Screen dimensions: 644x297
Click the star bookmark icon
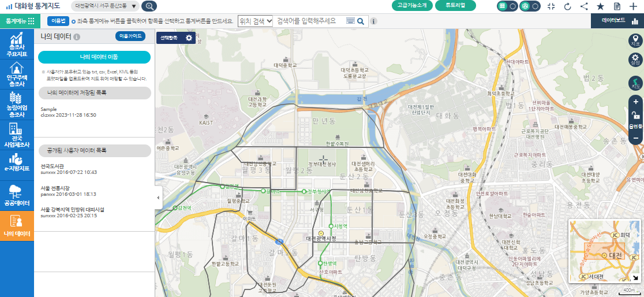coord(600,6)
